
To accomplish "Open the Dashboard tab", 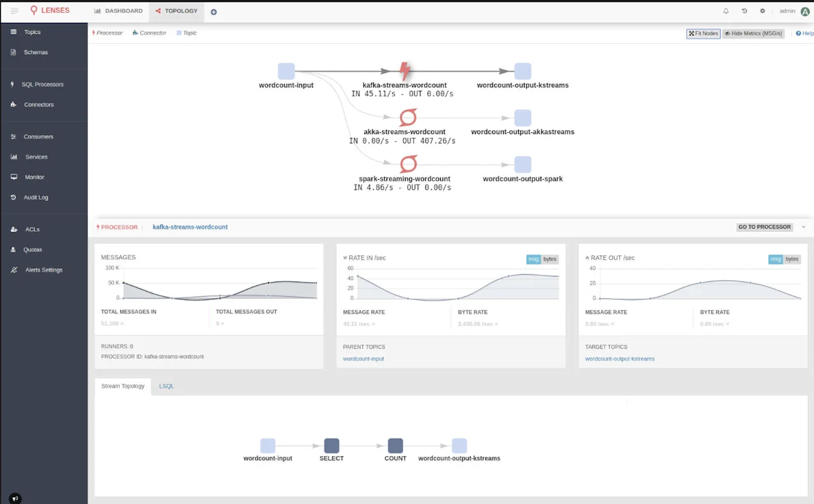I will [118, 11].
